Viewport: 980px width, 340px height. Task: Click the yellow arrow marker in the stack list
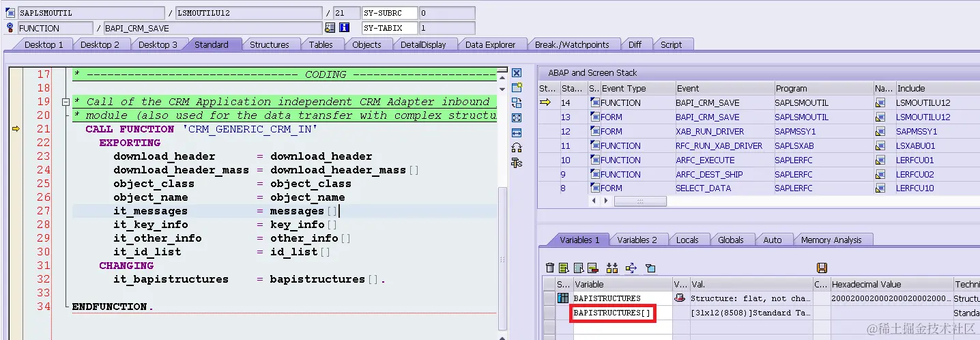click(545, 102)
